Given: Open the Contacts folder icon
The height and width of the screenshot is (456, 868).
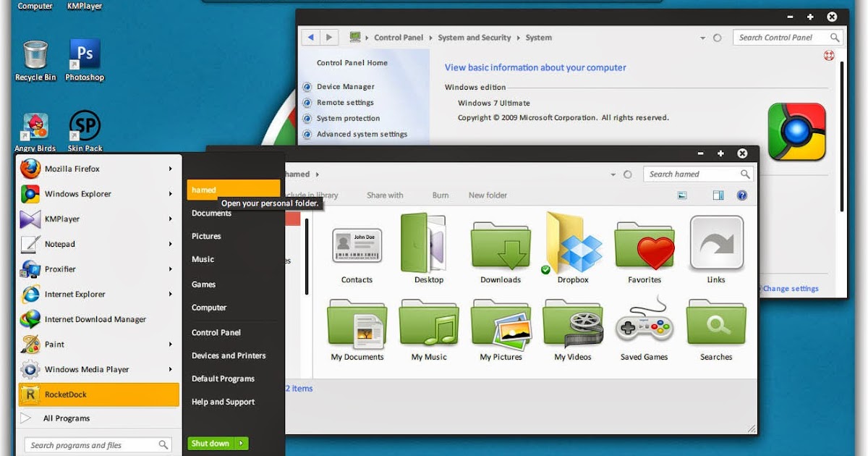Looking at the screenshot, I should (x=357, y=254).
